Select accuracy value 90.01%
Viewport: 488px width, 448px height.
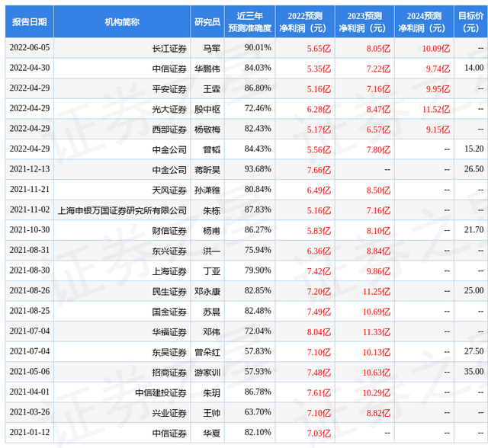pyautogui.click(x=258, y=47)
